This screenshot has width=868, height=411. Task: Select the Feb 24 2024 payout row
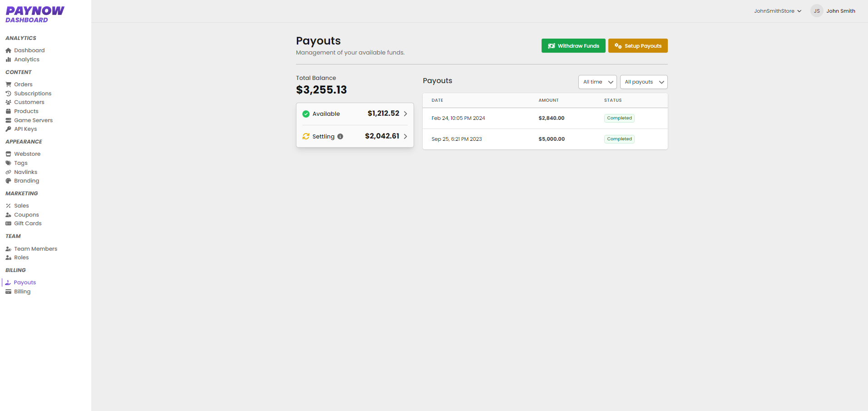click(544, 118)
